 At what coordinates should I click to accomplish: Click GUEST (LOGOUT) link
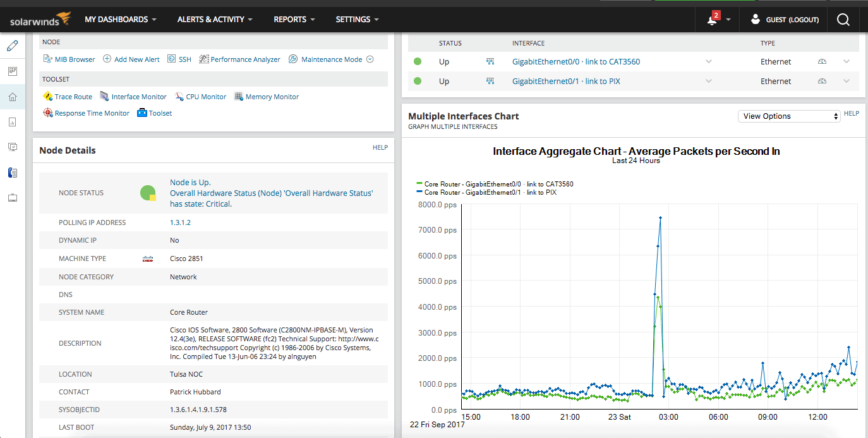point(792,20)
